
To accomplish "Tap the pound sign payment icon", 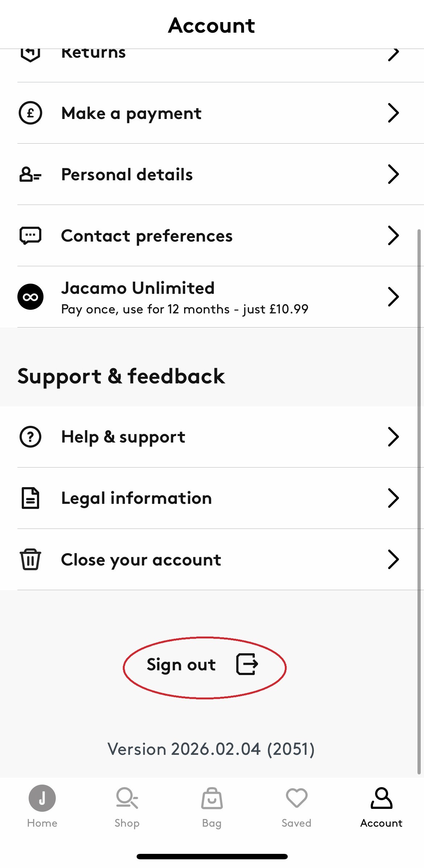I will tap(30, 113).
